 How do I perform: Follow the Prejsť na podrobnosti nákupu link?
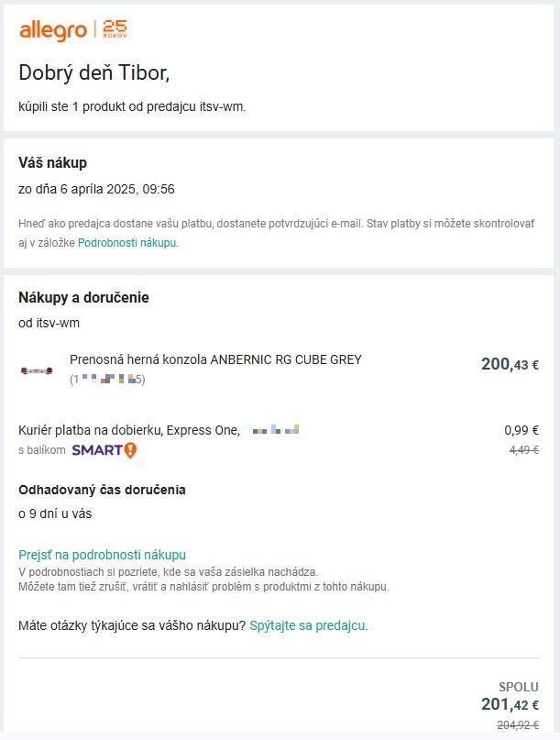pos(102,555)
